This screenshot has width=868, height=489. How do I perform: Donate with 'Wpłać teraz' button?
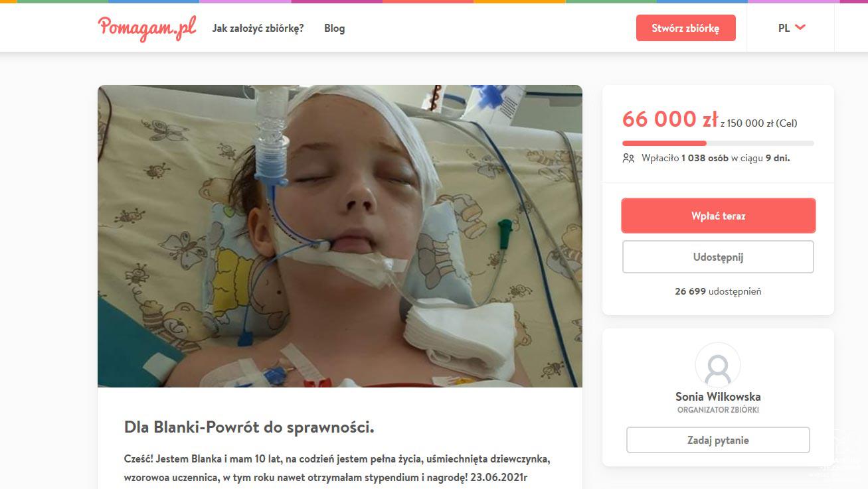(x=718, y=216)
